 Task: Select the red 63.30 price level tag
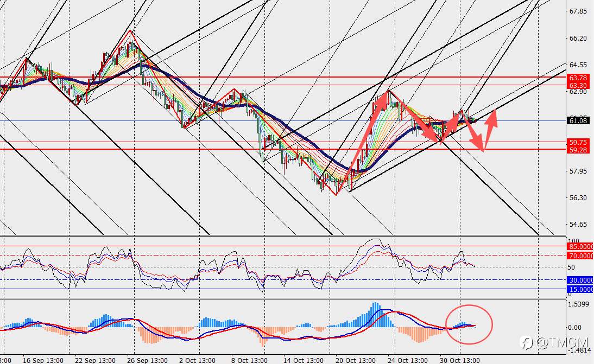(x=578, y=85)
